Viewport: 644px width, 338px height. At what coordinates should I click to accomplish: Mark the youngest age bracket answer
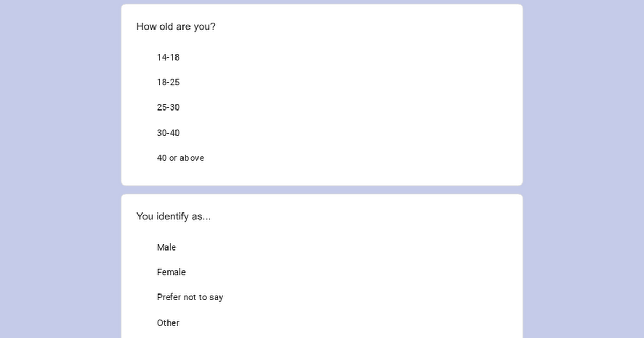click(x=168, y=57)
